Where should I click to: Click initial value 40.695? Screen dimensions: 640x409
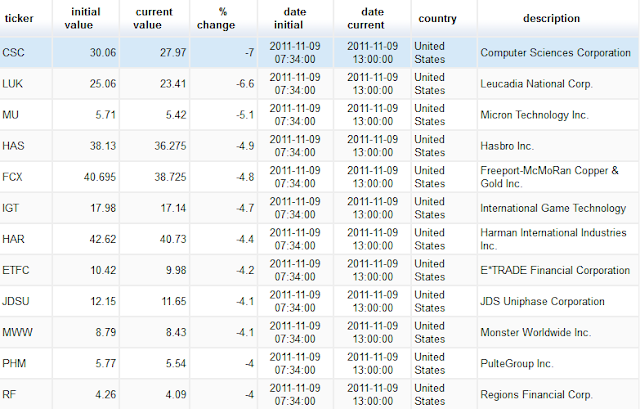[x=100, y=177]
